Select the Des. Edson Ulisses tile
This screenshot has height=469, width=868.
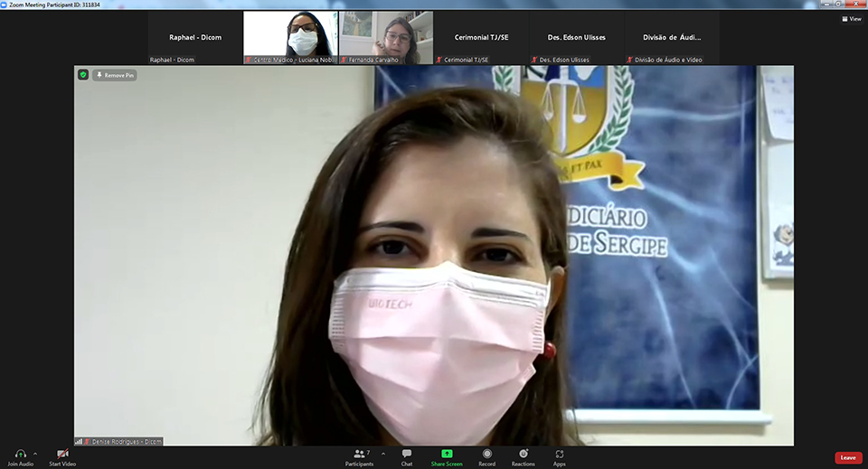pos(577,37)
